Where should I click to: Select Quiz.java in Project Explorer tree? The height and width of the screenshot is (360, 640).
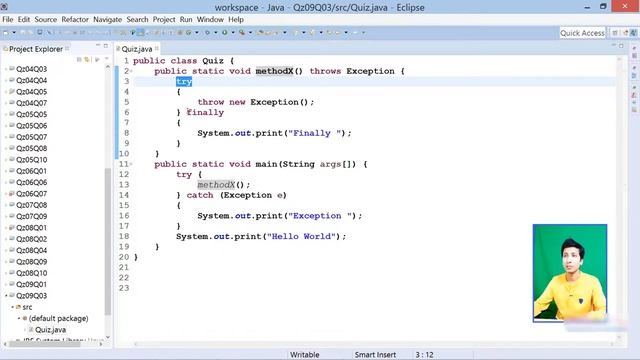(50, 330)
